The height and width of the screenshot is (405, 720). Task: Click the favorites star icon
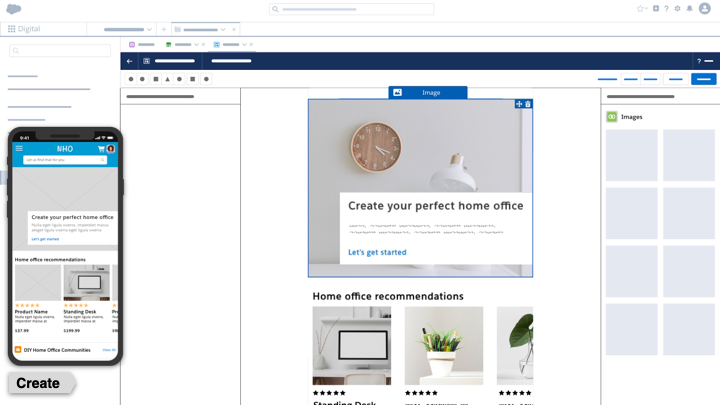(x=640, y=9)
